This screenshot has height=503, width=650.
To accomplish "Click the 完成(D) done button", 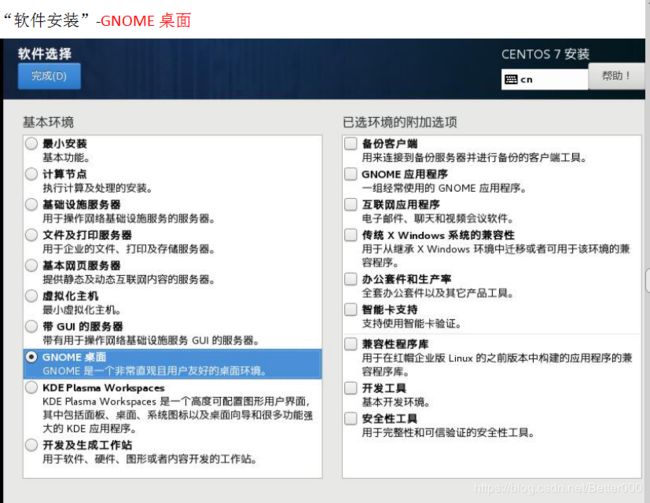I will pyautogui.click(x=49, y=76).
